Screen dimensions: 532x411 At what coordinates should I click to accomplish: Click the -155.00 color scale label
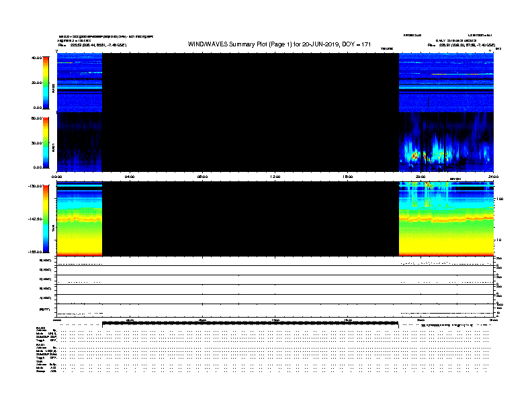pos(35,252)
